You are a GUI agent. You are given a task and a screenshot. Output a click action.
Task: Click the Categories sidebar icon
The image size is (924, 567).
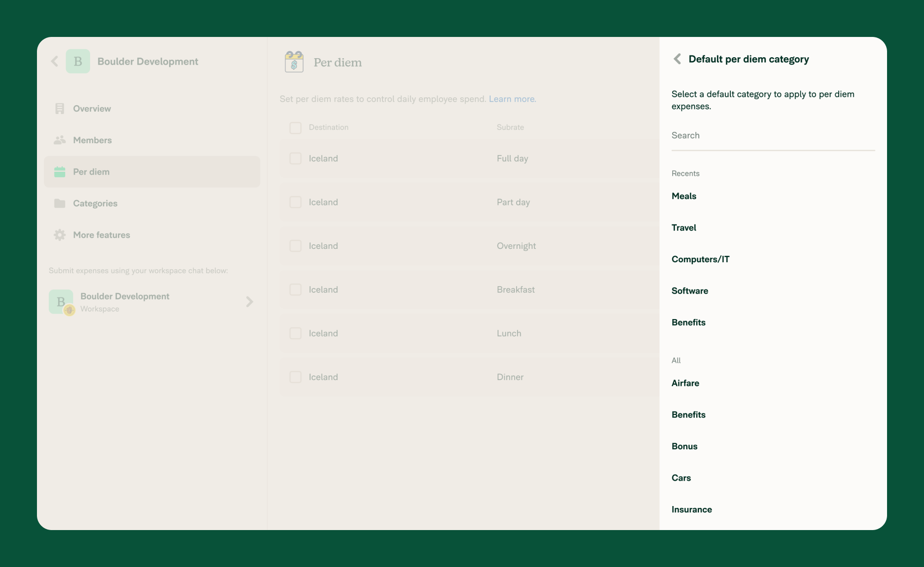click(60, 203)
